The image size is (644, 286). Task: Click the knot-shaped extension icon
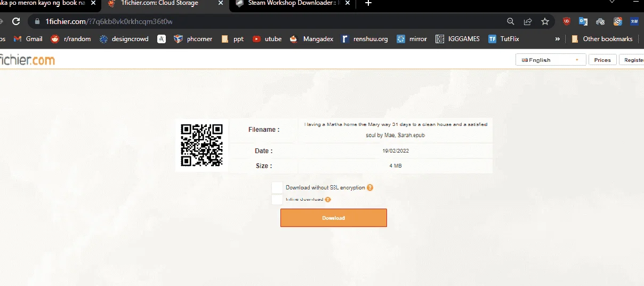(600, 21)
